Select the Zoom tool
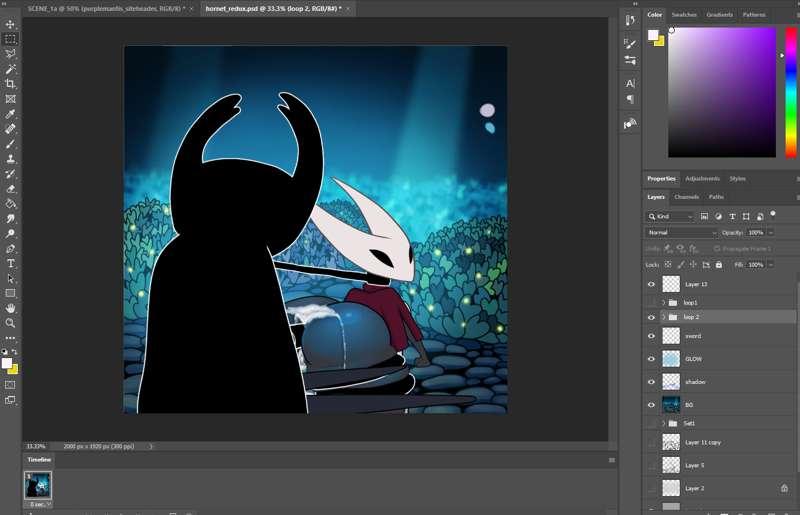The height and width of the screenshot is (515, 800). [10, 323]
